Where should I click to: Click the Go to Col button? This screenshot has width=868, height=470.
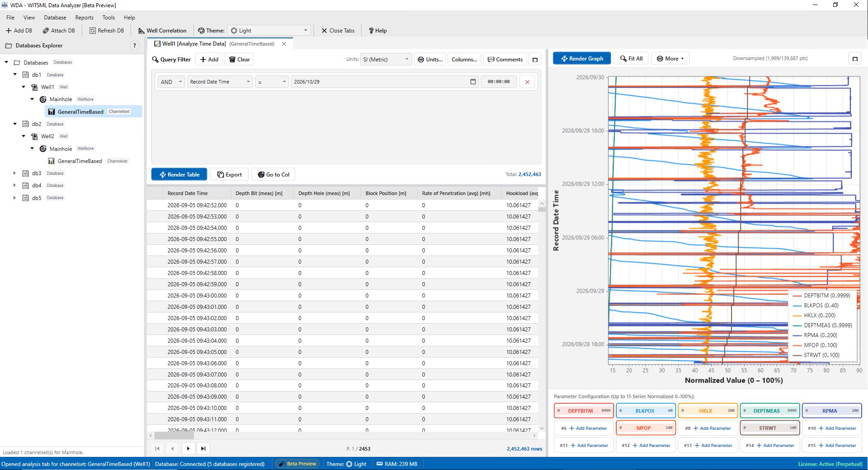273,175
